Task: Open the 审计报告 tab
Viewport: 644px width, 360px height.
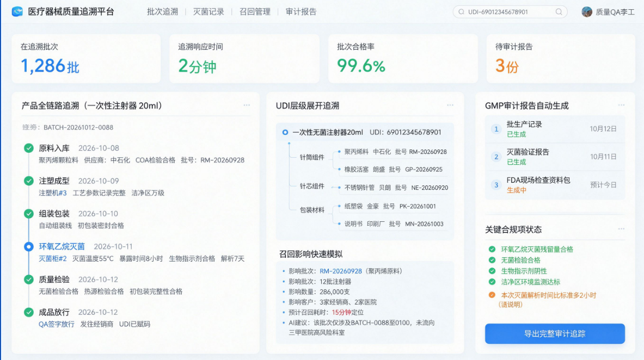Action: pos(301,12)
